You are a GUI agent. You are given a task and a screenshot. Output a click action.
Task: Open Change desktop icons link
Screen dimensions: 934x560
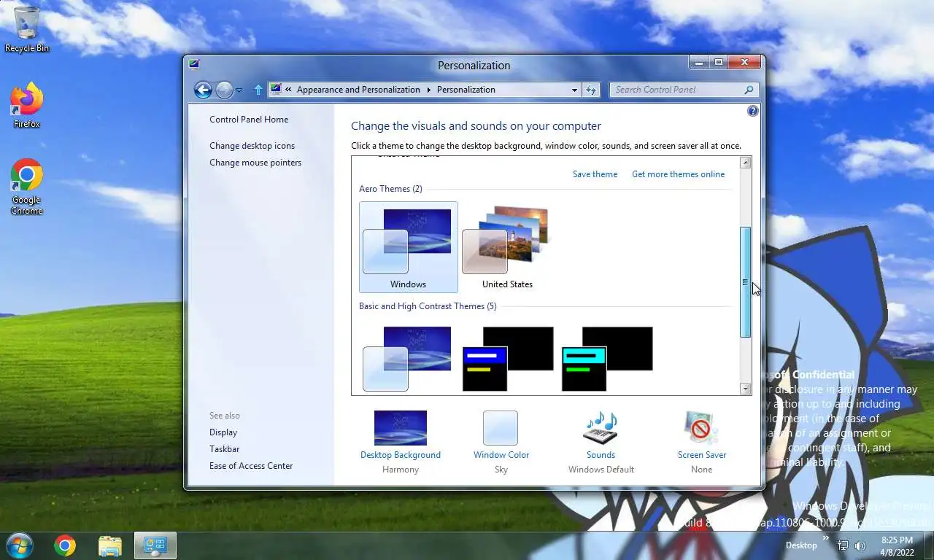[252, 146]
